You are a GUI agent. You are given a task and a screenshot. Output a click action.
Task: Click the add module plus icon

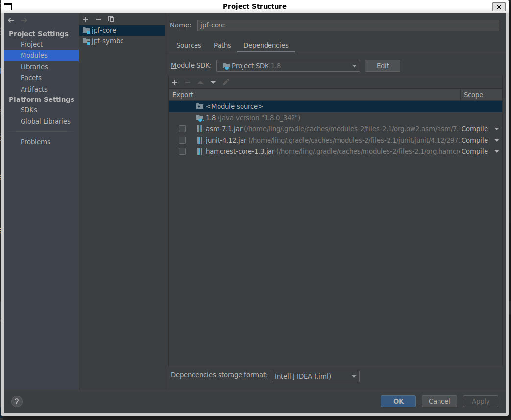click(x=86, y=19)
